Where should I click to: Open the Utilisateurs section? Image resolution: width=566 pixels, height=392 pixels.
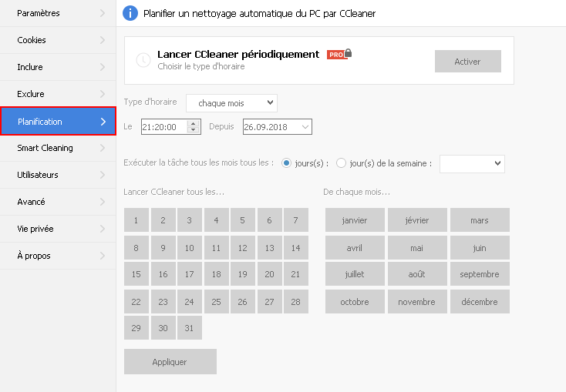(x=58, y=175)
